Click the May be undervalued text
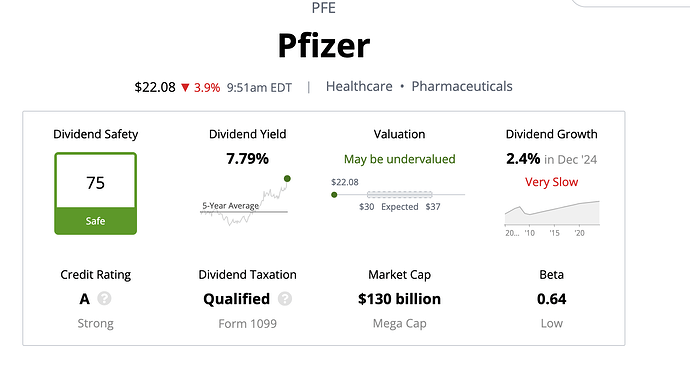 pyautogui.click(x=400, y=159)
